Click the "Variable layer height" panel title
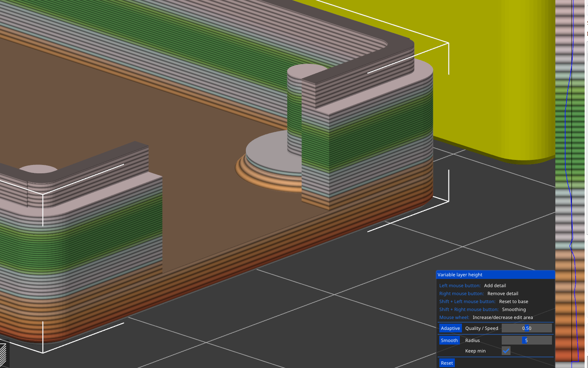 click(460, 275)
